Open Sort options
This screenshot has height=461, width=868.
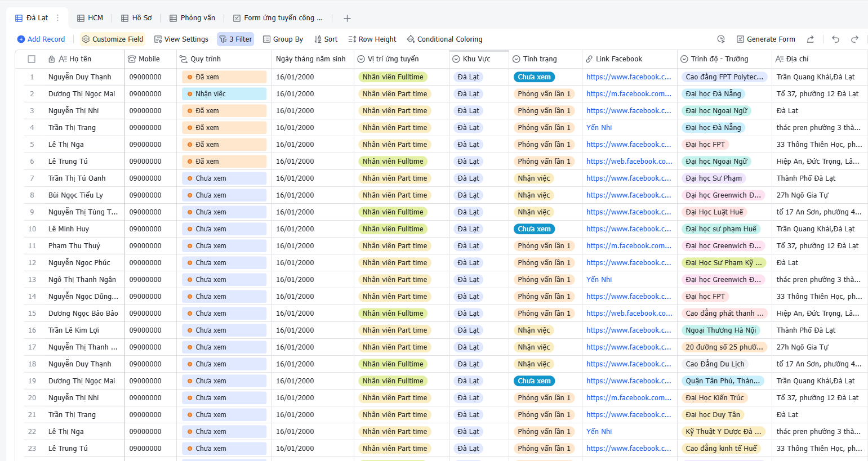point(326,39)
